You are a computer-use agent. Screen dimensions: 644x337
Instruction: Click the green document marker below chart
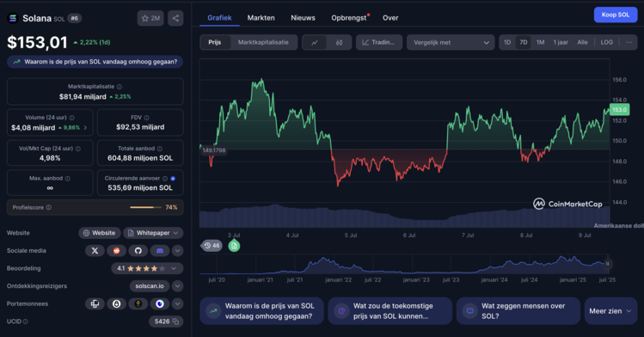(234, 246)
